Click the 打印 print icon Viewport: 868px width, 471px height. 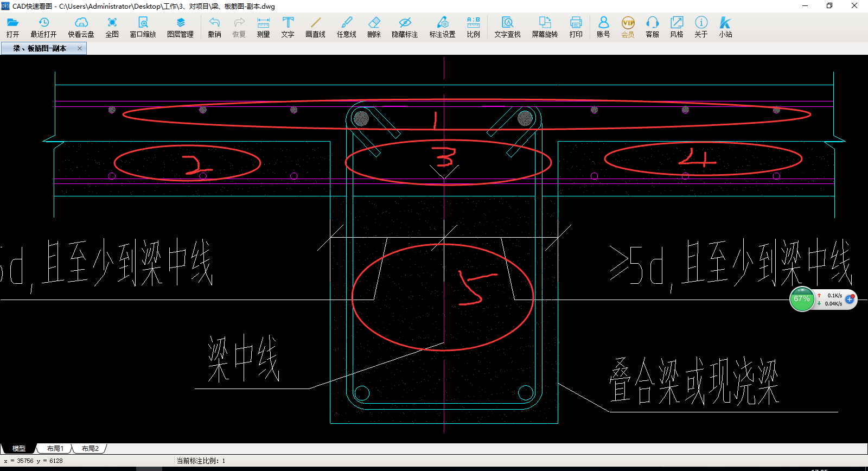pyautogui.click(x=576, y=27)
